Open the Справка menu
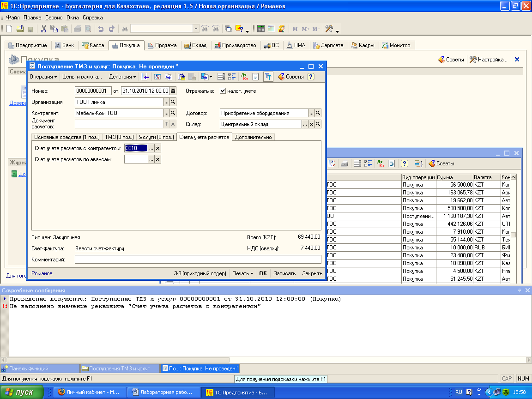The width and height of the screenshot is (532, 399). coord(93,18)
